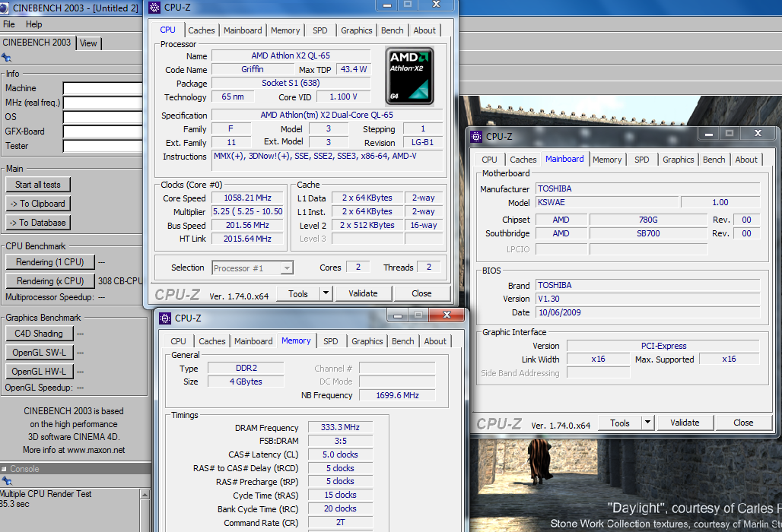Click the CINEBENCH 2003 title bar icon

tap(4, 8)
